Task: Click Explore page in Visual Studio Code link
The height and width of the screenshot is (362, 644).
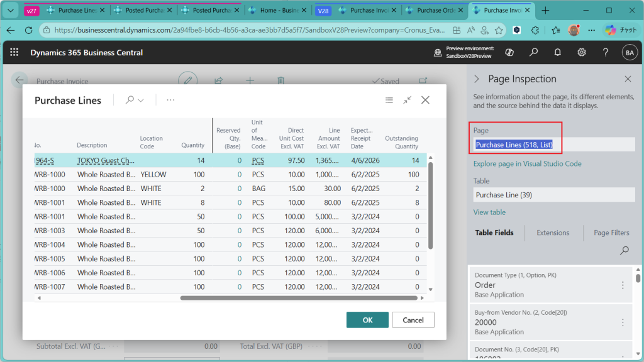Action: pyautogui.click(x=527, y=163)
